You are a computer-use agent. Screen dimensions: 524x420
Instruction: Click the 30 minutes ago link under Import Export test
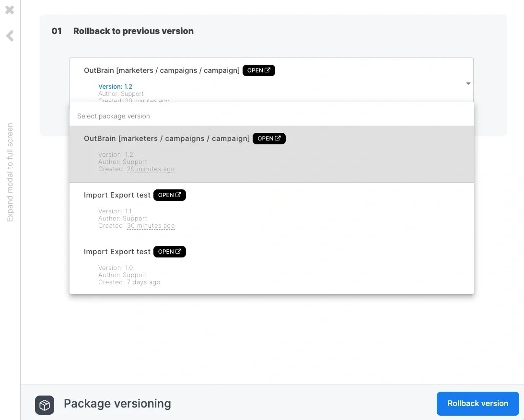tap(151, 225)
